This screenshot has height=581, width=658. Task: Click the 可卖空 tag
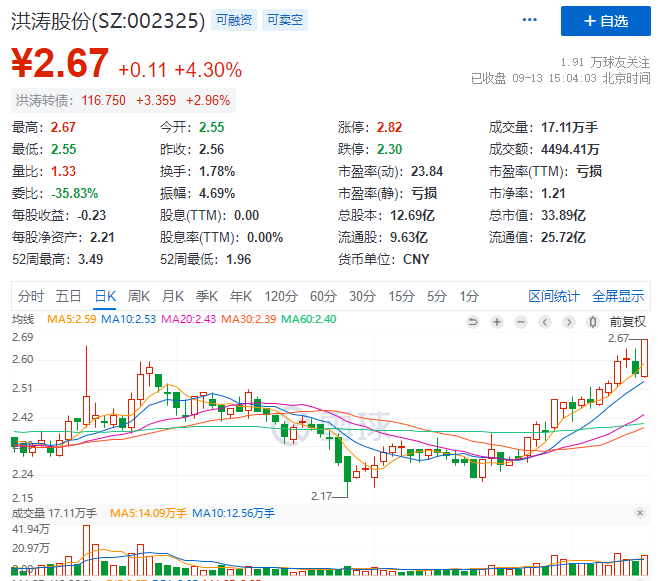coord(285,20)
